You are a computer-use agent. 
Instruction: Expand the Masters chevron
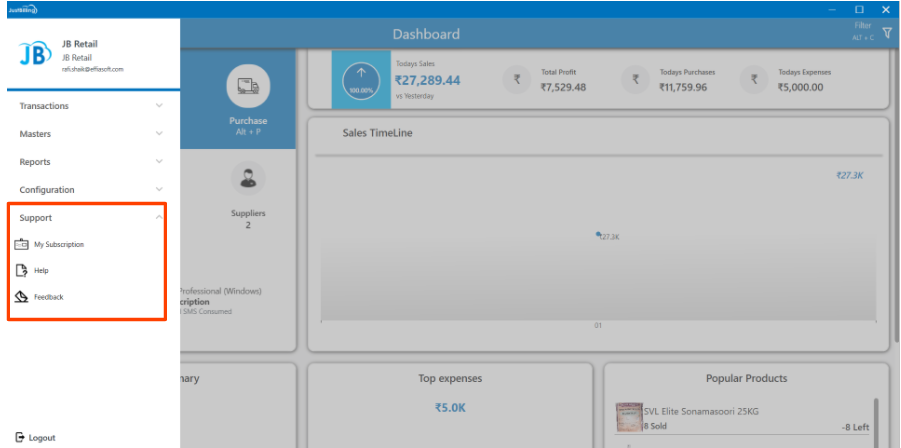point(158,134)
